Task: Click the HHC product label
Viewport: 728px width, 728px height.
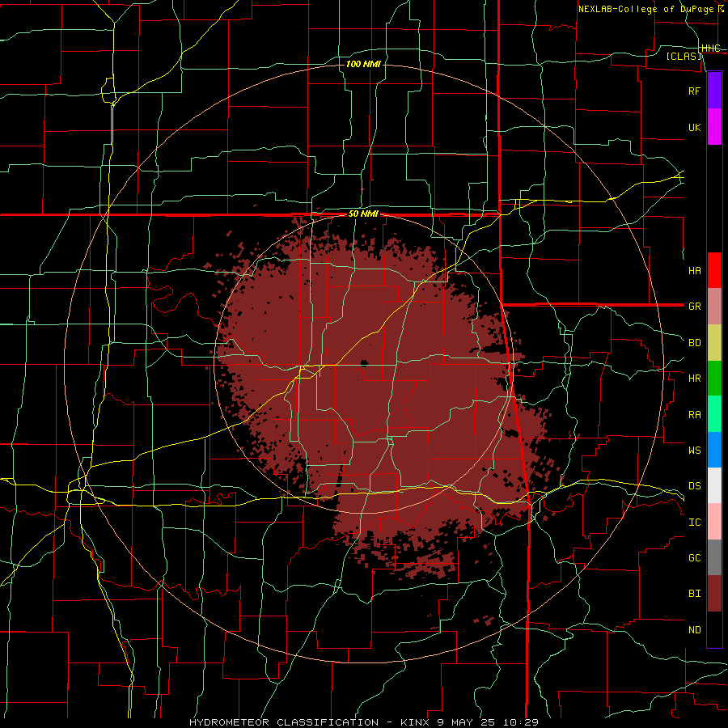Action: click(x=711, y=49)
